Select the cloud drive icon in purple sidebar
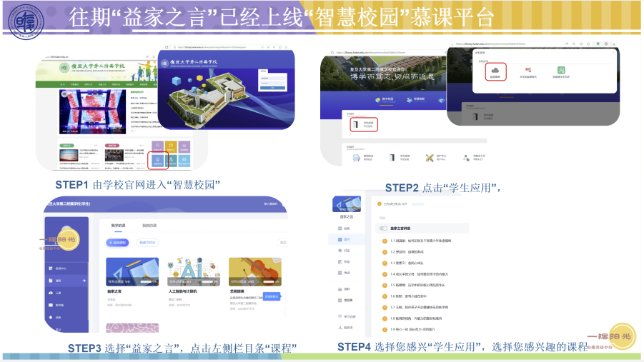Viewport: 644px width, 362px height. tap(51, 293)
